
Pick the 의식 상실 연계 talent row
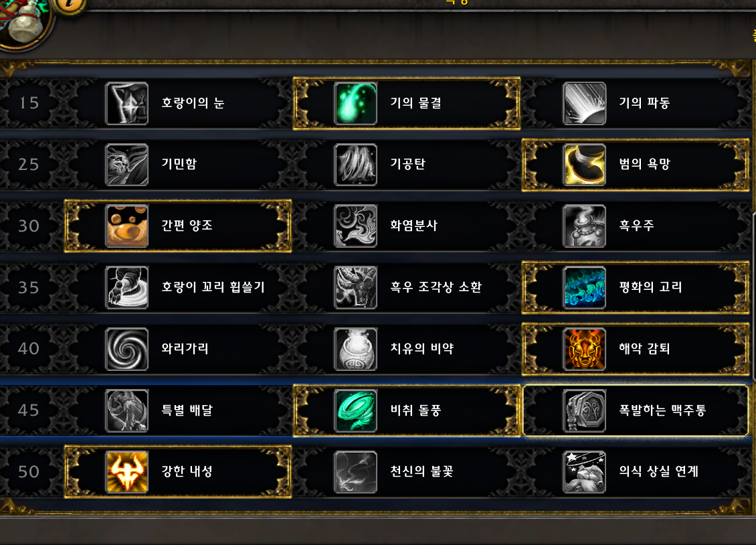(636, 472)
